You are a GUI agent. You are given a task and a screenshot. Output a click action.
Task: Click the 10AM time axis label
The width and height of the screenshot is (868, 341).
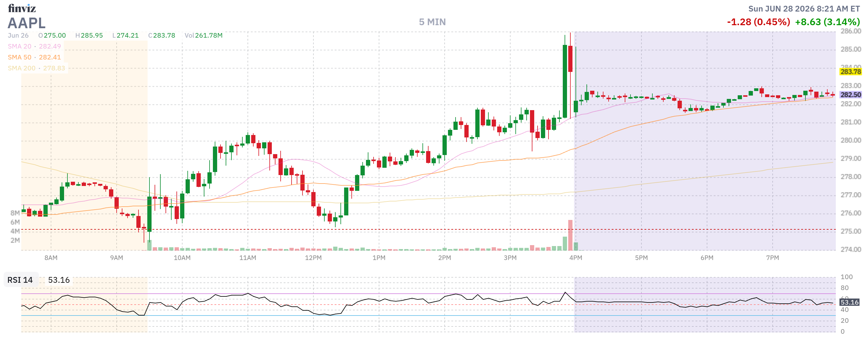point(182,258)
